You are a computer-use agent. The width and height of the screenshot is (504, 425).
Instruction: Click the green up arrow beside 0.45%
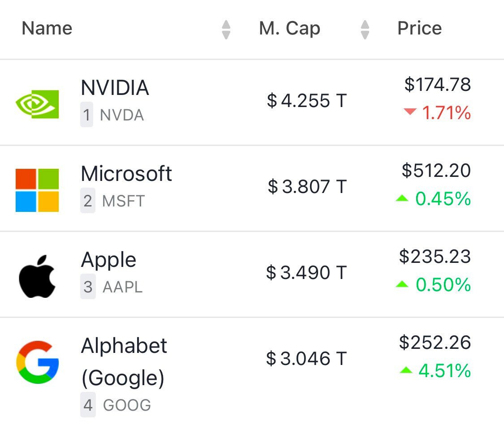(402, 198)
